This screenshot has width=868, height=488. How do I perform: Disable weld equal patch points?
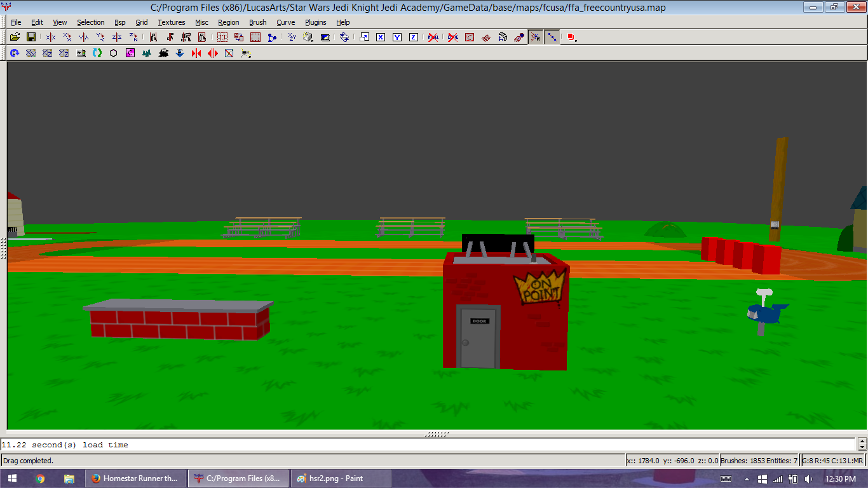[x=536, y=37]
